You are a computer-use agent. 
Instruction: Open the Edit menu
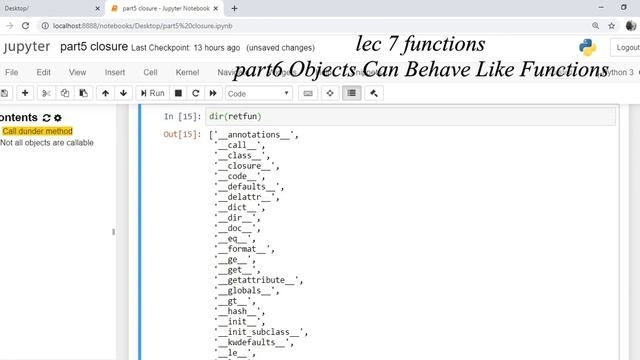pyautogui.click(x=43, y=72)
